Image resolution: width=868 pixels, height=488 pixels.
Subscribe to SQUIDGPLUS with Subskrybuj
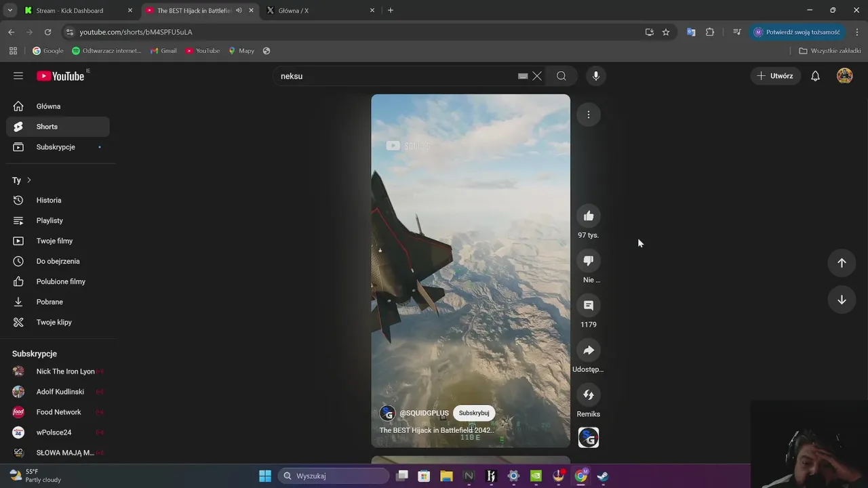[474, 413]
